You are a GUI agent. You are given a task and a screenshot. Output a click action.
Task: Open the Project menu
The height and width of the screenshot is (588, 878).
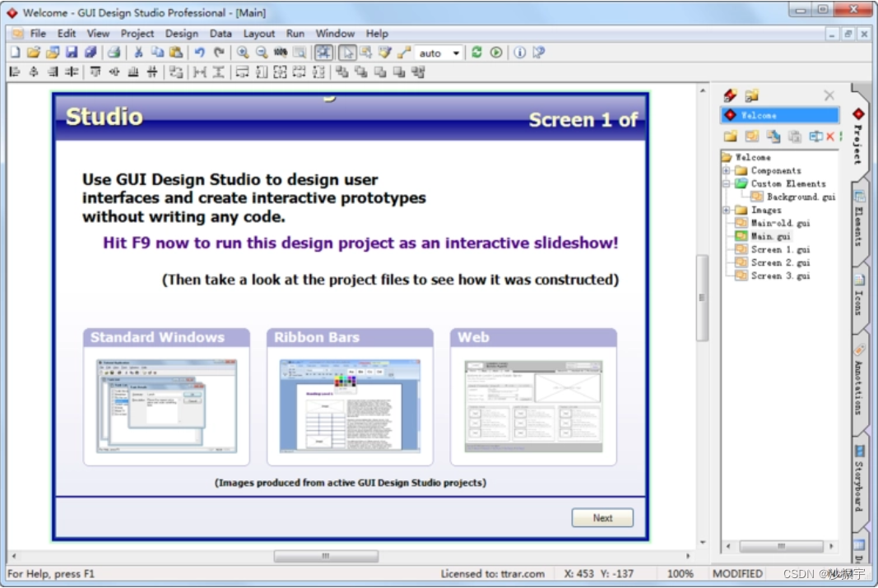tap(137, 34)
